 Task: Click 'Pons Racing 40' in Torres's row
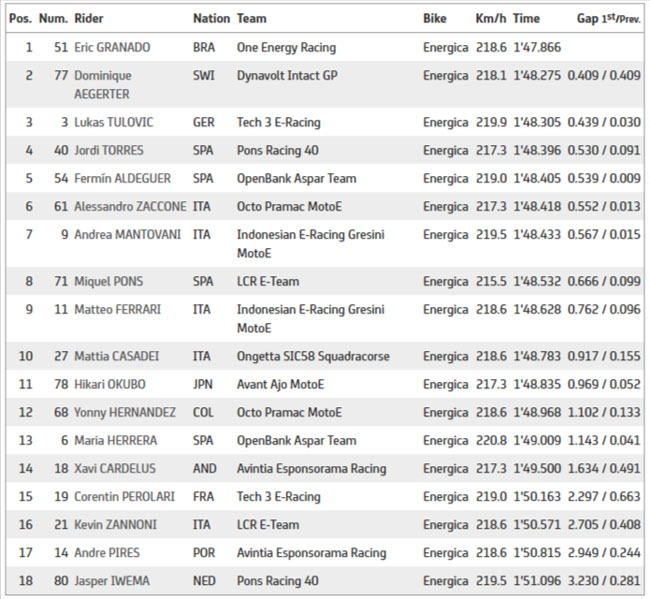pos(278,150)
